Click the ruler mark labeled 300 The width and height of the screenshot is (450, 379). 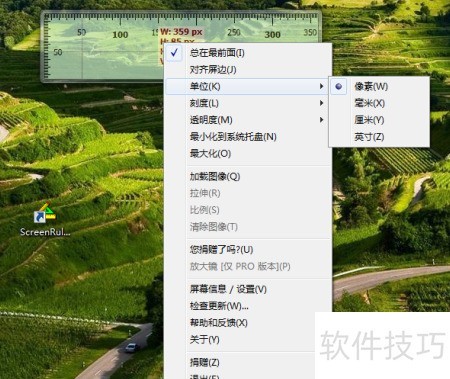tap(272, 34)
